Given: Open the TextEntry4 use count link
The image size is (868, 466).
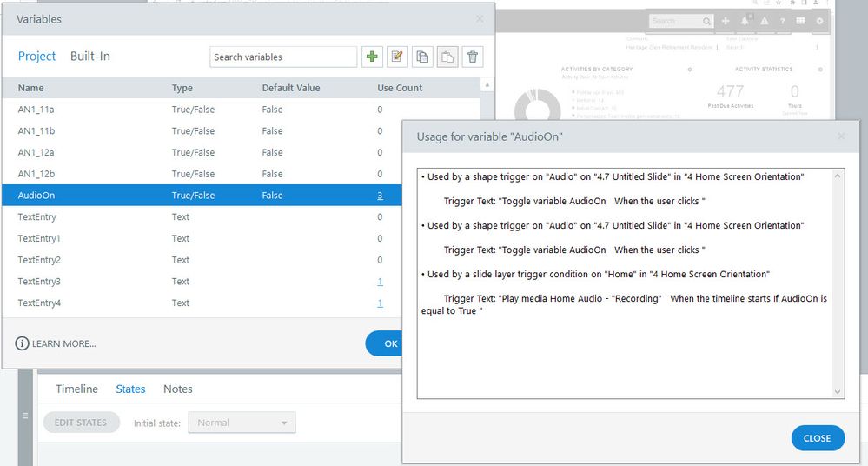Looking at the screenshot, I should [x=380, y=303].
